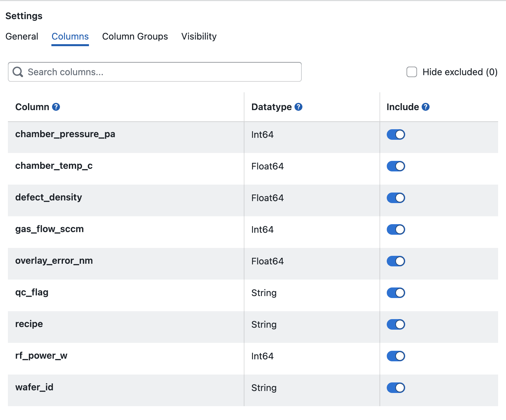
Task: Focus the Search columns field
Action: tap(155, 72)
